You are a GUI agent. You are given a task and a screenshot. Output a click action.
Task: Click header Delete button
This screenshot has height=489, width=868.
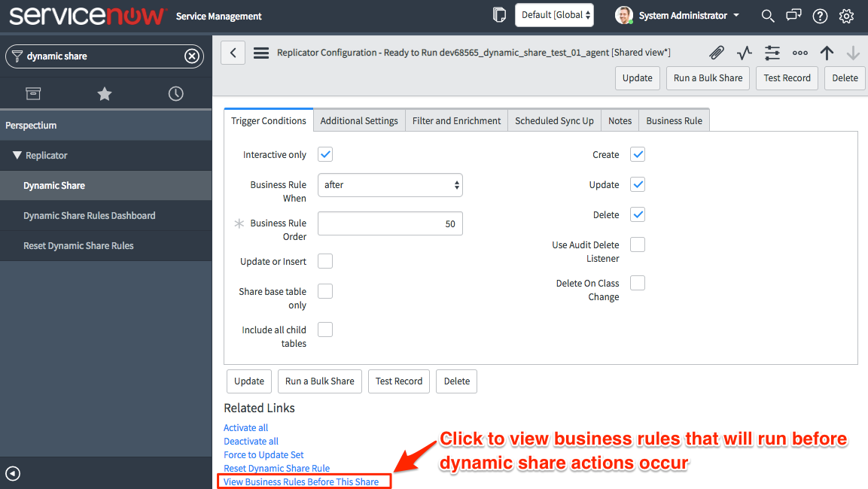coord(845,78)
